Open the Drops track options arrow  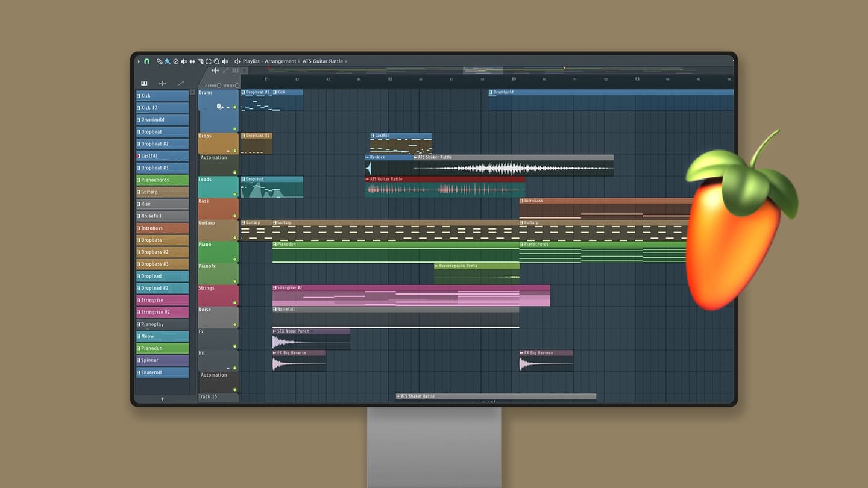click(x=228, y=151)
